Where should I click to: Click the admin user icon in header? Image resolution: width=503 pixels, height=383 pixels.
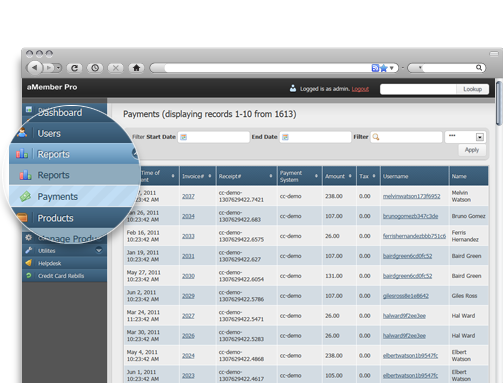pos(293,88)
